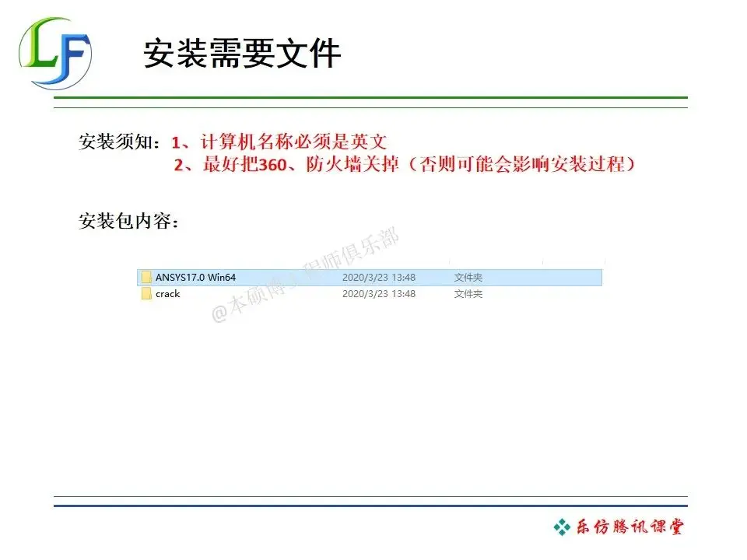Click the LF logo on the slide

(x=54, y=53)
